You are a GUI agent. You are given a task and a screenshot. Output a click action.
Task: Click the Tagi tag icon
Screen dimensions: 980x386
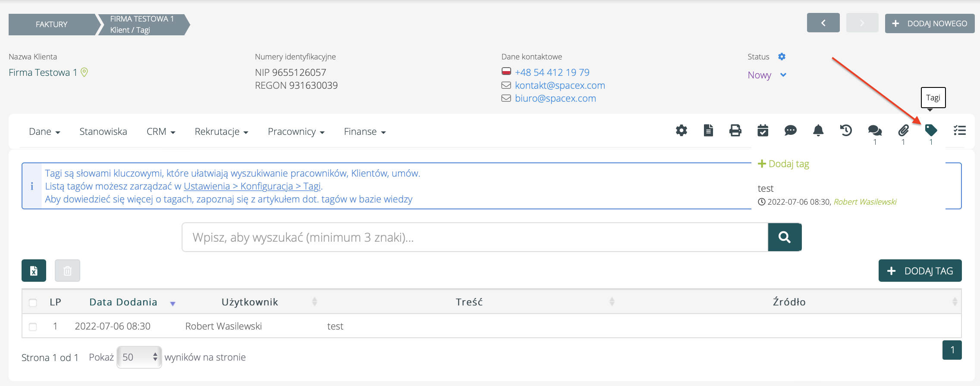[x=931, y=131]
